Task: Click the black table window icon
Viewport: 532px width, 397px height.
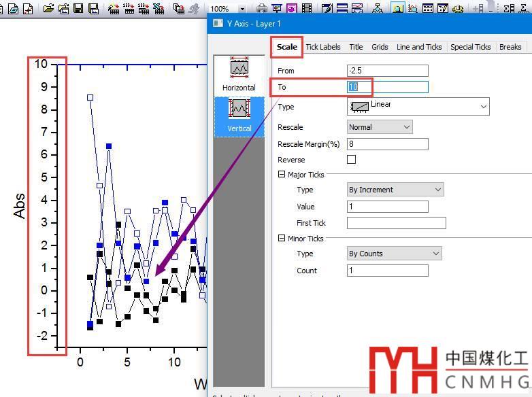Action: (x=427, y=8)
